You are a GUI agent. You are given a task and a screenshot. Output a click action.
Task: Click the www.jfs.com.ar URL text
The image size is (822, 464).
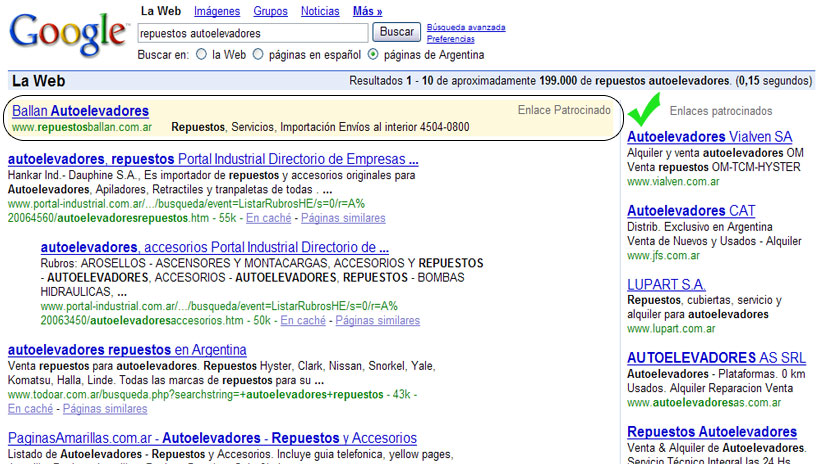[663, 256]
